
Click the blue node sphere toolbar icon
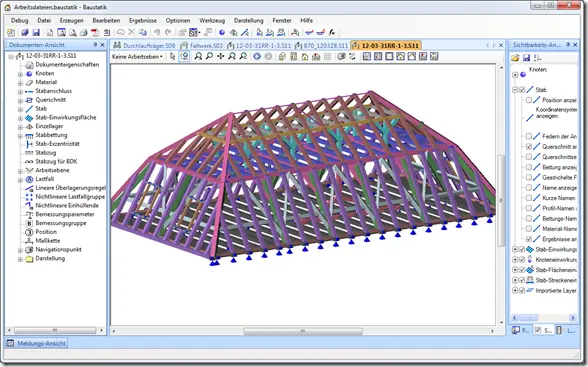pyautogui.click(x=222, y=33)
